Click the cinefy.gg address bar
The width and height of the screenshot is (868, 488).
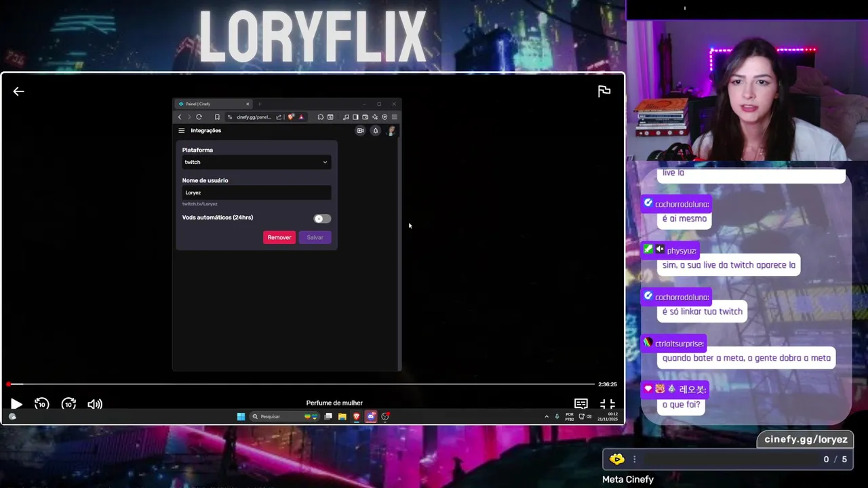254,117
